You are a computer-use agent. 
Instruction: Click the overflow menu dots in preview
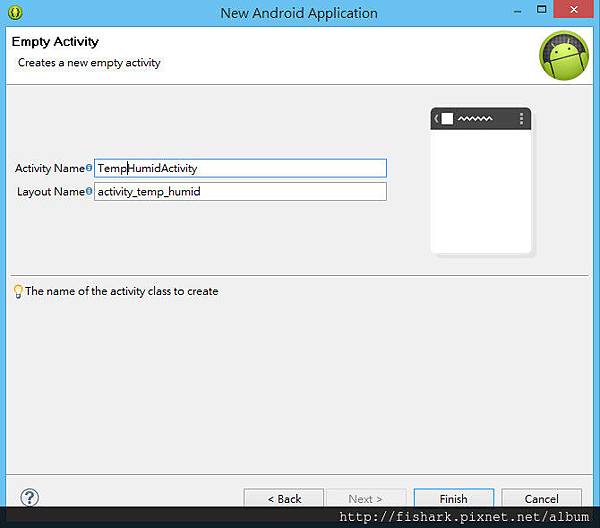click(521, 119)
